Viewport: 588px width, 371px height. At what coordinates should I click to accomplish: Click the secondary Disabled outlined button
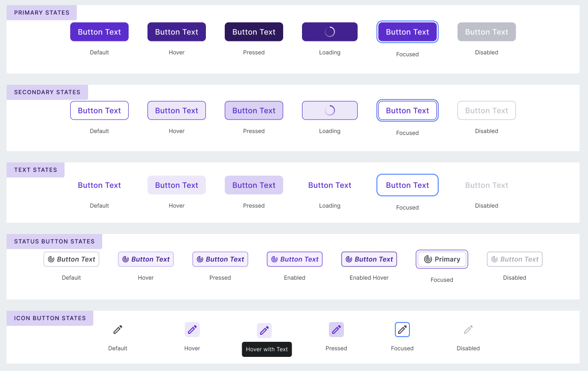tap(487, 111)
